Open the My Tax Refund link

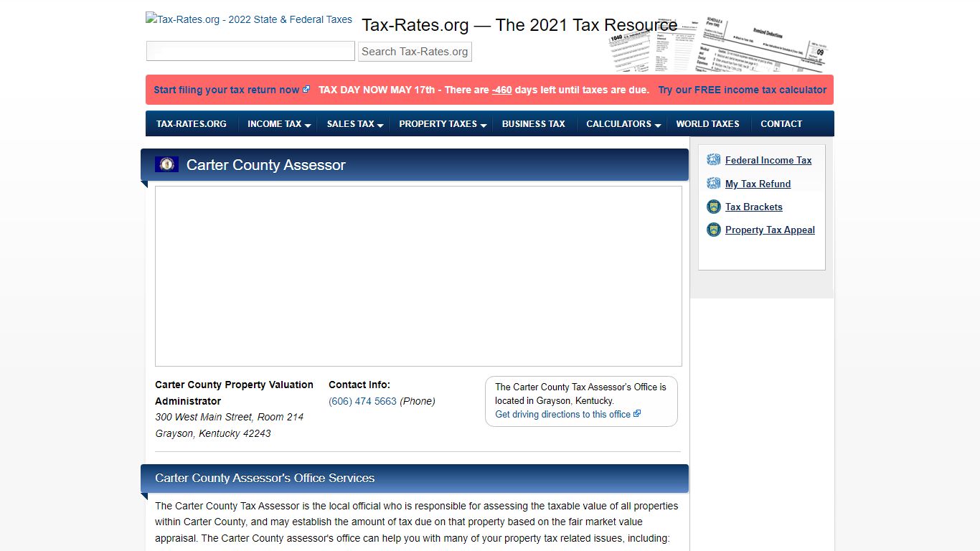pyautogui.click(x=758, y=184)
